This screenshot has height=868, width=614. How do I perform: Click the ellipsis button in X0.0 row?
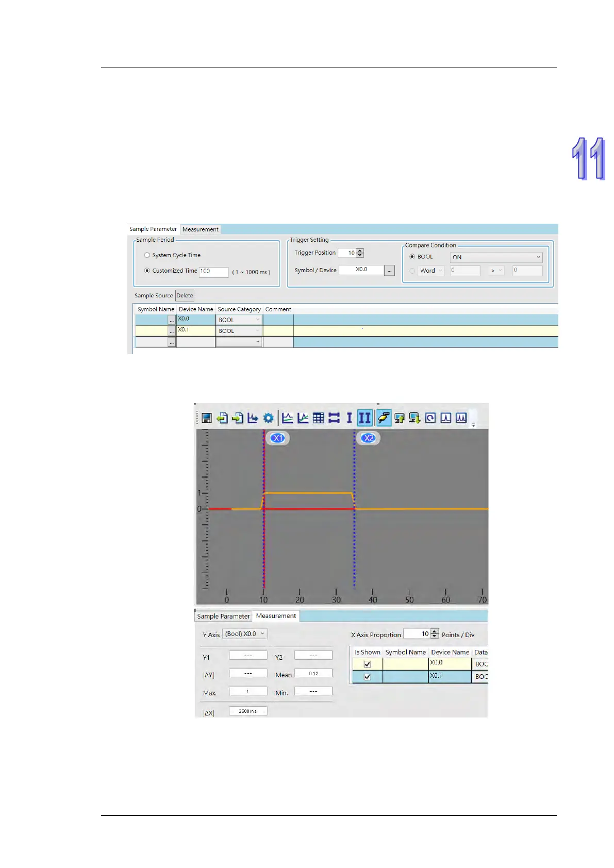pos(172,320)
